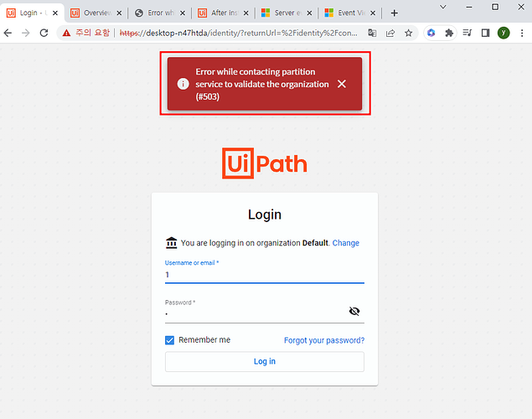Open Chrome three-dot menu
532x419 pixels.
[522, 33]
